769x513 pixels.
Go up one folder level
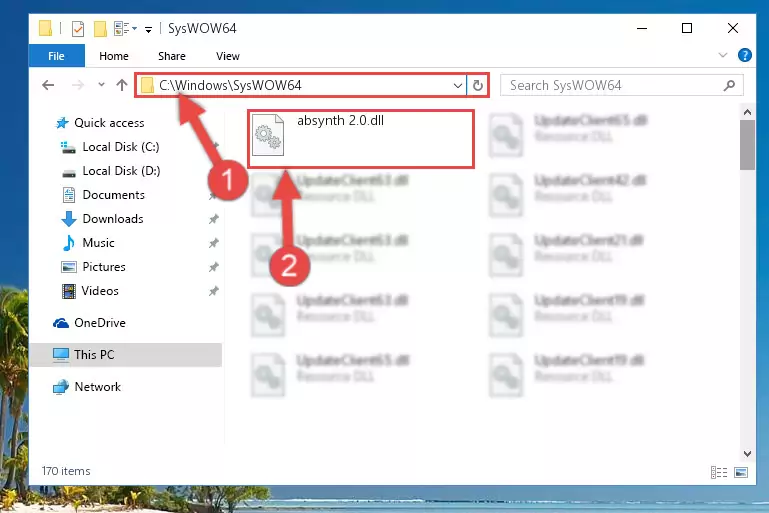tap(122, 85)
